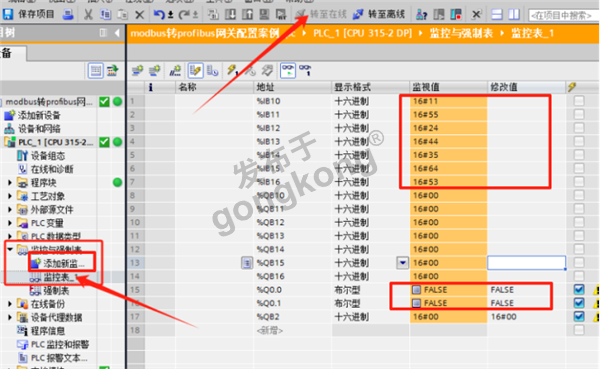Click the Upload from device icon
This screenshot has width=600, height=369.
pyautogui.click(x=247, y=15)
